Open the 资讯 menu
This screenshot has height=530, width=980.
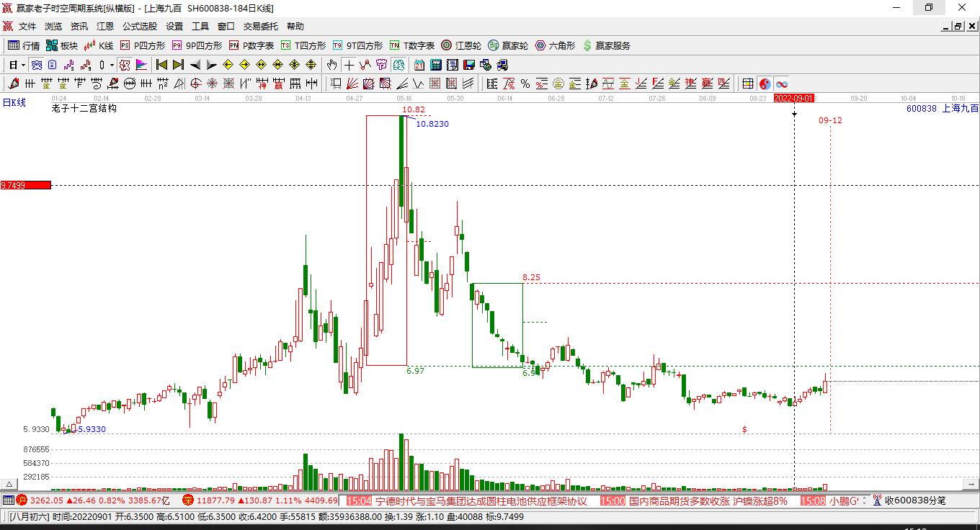[79, 27]
